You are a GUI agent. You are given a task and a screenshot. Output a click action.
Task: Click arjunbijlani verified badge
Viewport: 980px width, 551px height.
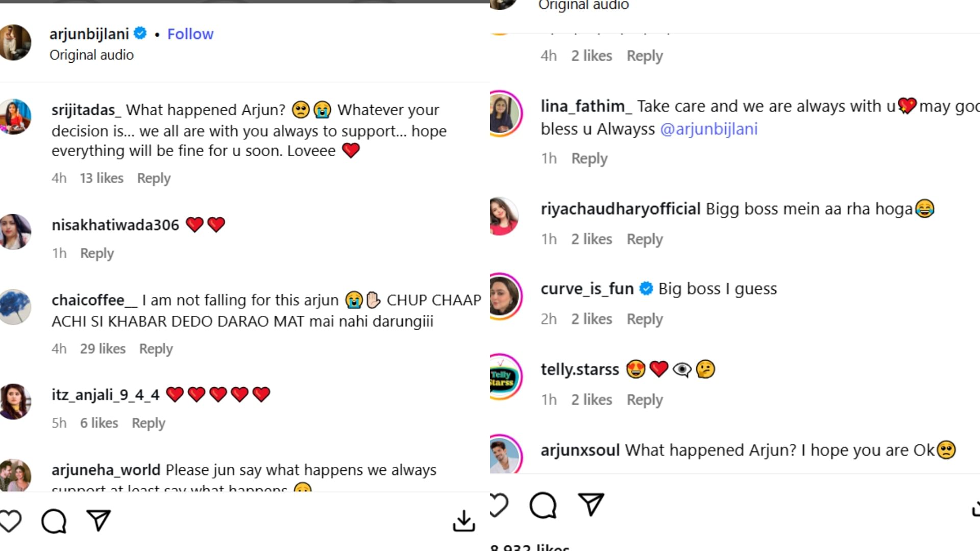click(x=140, y=34)
